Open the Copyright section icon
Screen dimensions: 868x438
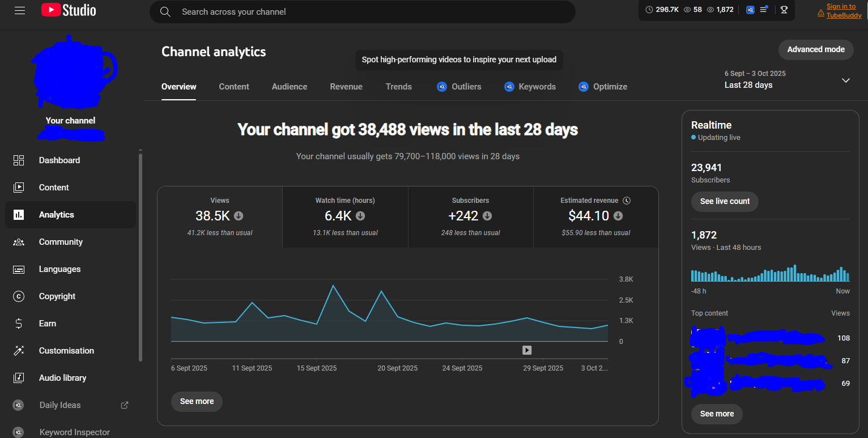(x=19, y=296)
